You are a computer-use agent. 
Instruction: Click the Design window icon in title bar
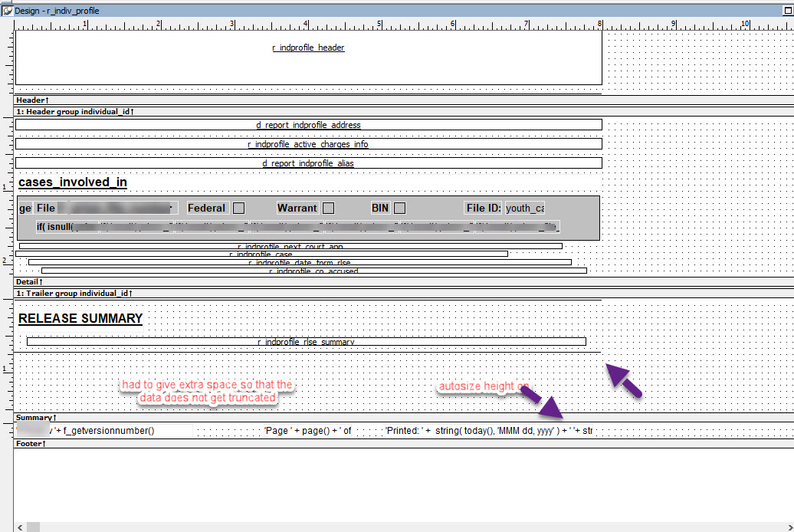7,11
